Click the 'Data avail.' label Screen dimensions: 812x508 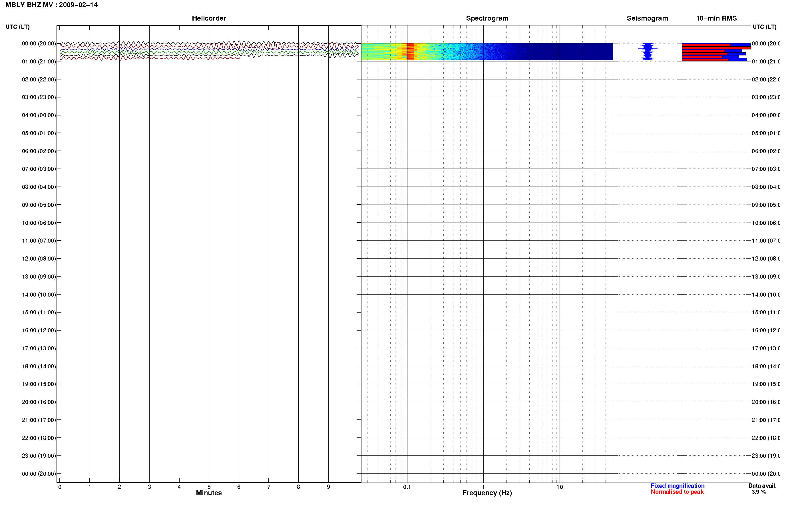[762, 486]
